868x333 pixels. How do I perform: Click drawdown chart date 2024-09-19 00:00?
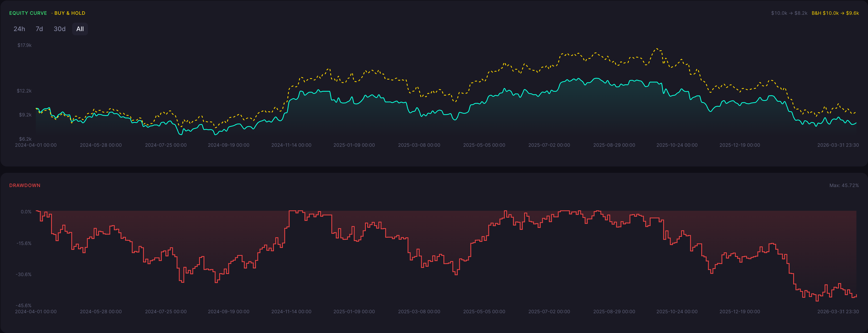[x=229, y=311]
